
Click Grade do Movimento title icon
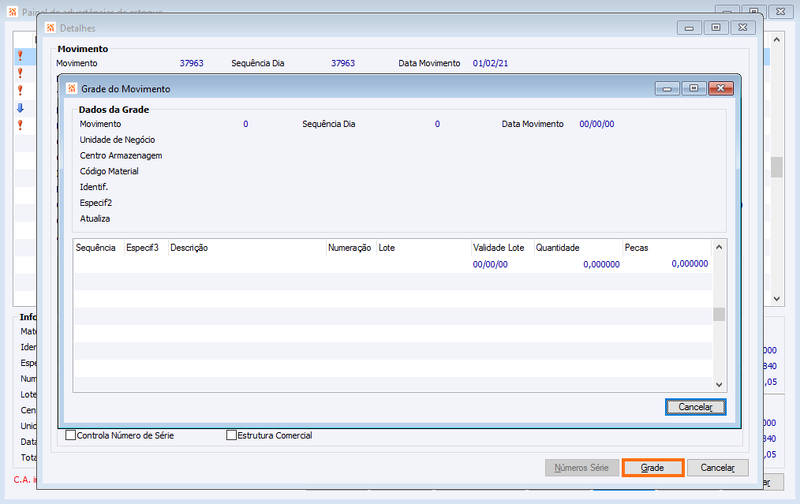[71, 89]
